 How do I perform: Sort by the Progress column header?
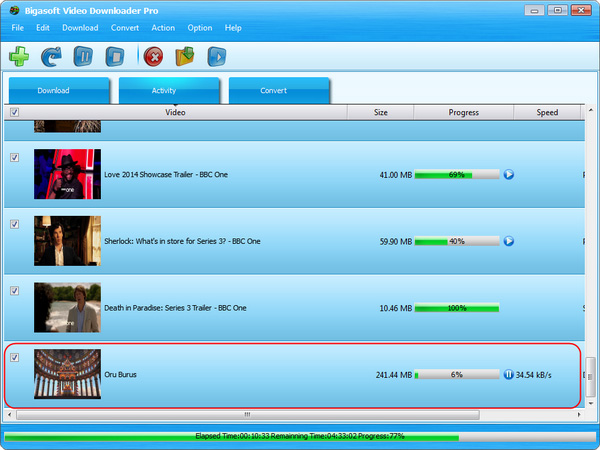[463, 112]
